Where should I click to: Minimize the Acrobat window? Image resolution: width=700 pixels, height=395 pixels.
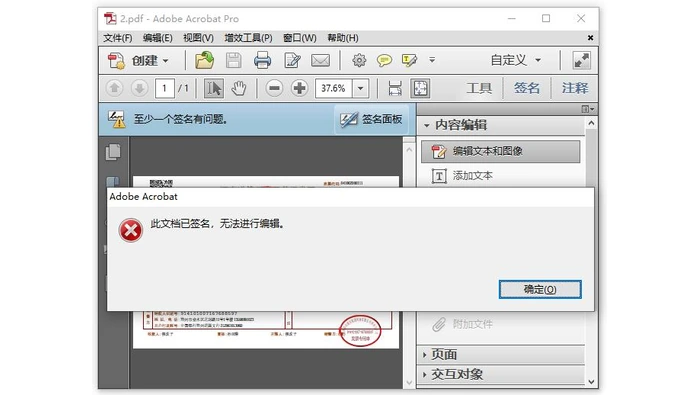click(512, 19)
